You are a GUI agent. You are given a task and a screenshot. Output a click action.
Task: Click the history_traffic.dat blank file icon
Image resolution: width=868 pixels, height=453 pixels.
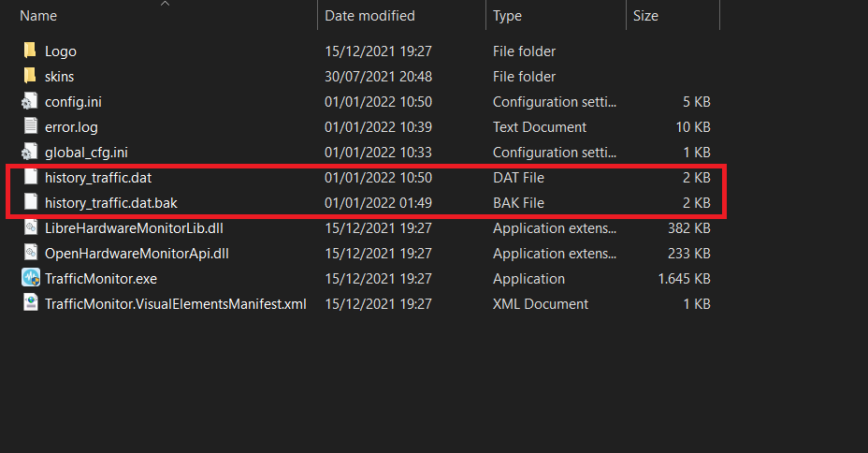coord(31,177)
